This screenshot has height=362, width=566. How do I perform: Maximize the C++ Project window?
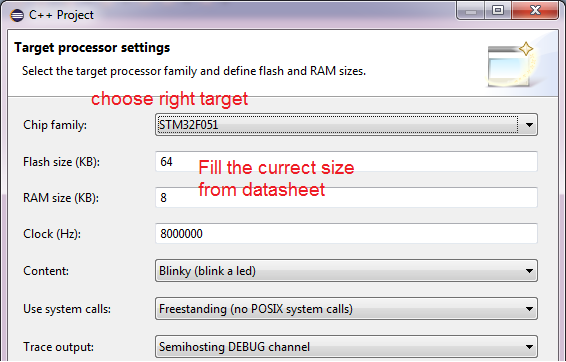pos(498,10)
